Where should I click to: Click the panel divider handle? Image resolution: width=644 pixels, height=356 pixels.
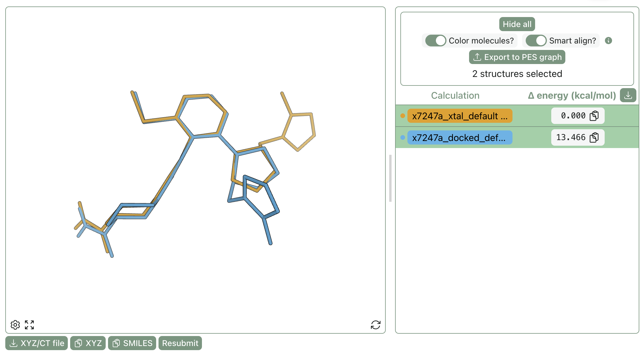[390, 178]
